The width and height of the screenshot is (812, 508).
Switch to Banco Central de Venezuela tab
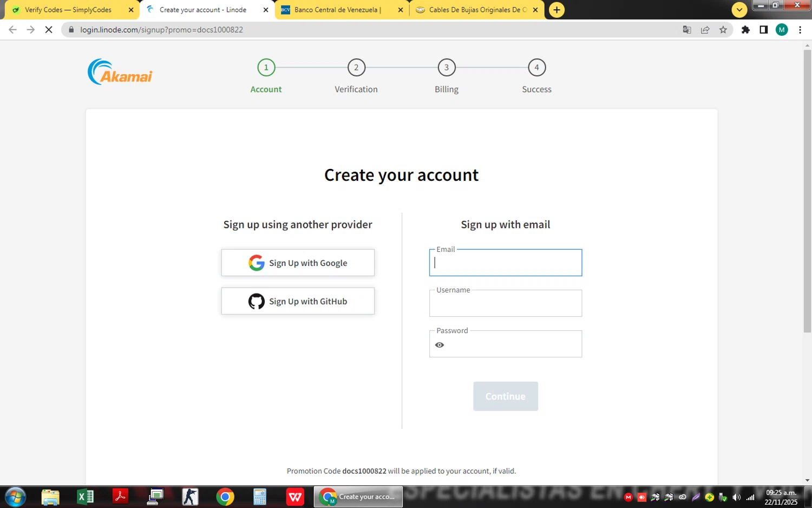338,10
